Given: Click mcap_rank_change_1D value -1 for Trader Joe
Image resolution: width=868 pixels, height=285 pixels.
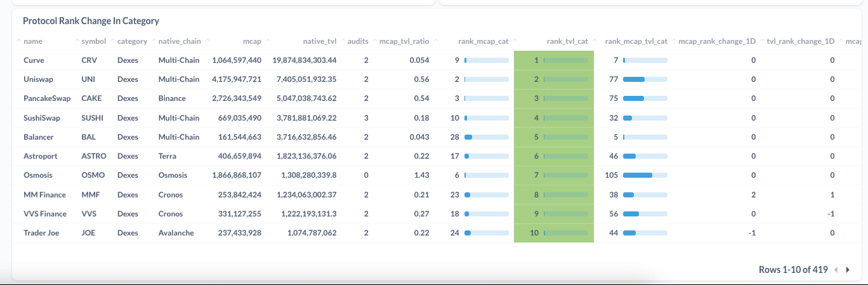Looking at the screenshot, I should click(753, 233).
